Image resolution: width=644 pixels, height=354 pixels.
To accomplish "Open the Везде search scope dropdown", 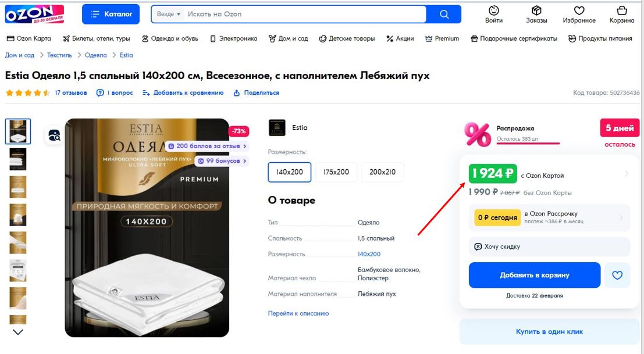I will point(168,14).
